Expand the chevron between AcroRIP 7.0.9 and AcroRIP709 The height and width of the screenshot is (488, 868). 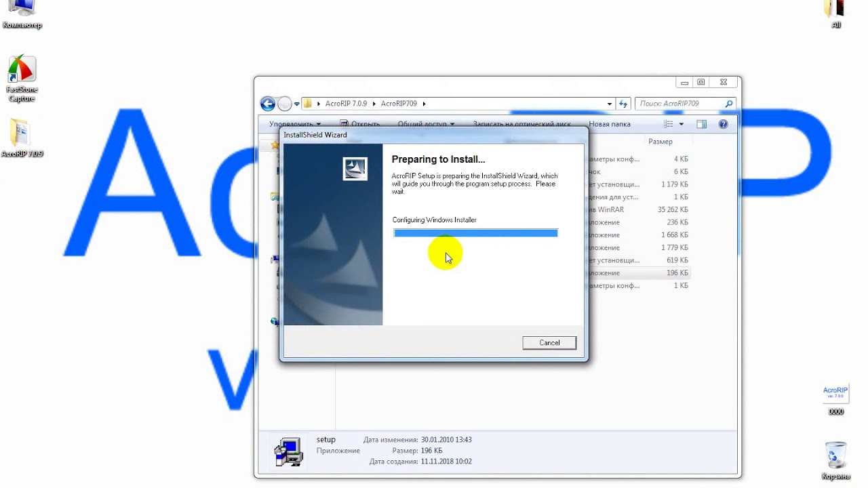click(374, 104)
